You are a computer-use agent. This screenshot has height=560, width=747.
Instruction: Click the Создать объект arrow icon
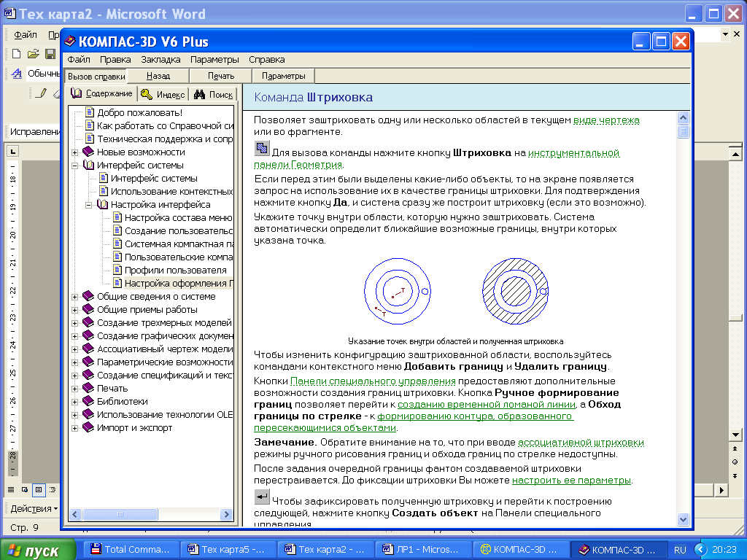[262, 497]
